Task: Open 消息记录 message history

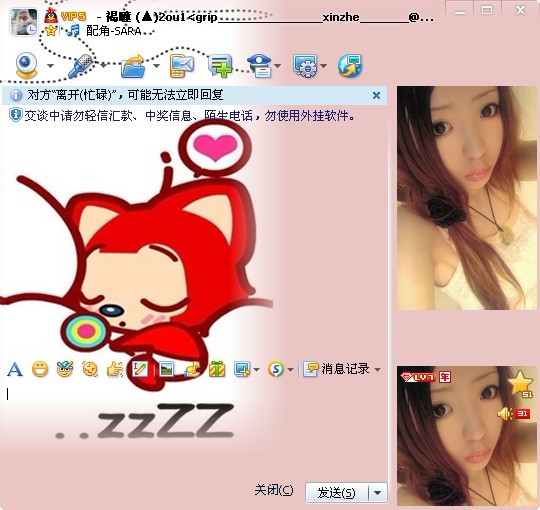Action: (336, 369)
